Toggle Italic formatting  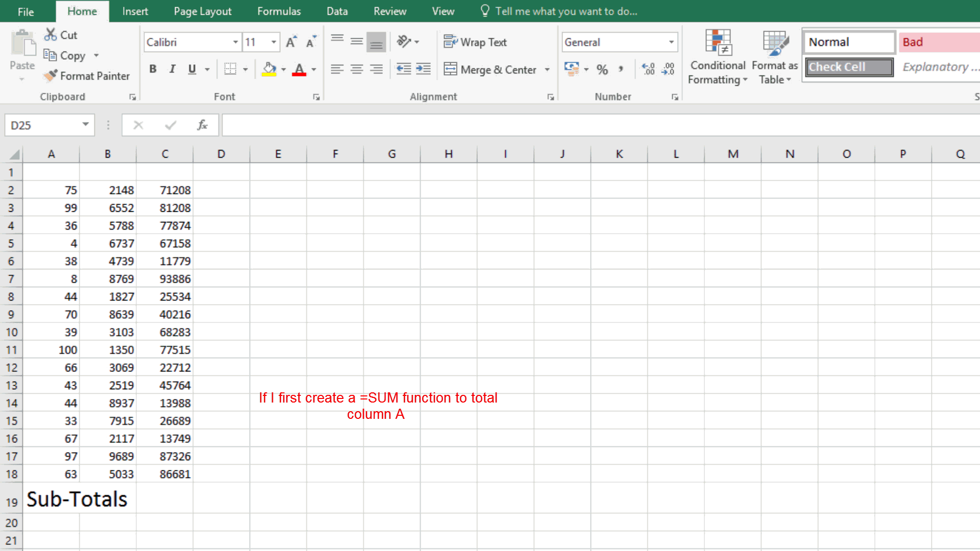pyautogui.click(x=172, y=69)
